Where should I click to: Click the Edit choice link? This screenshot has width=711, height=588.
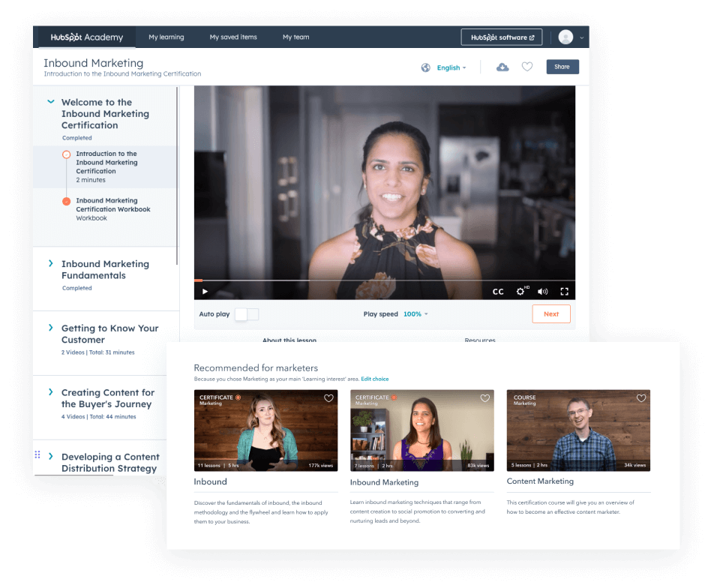[375, 379]
